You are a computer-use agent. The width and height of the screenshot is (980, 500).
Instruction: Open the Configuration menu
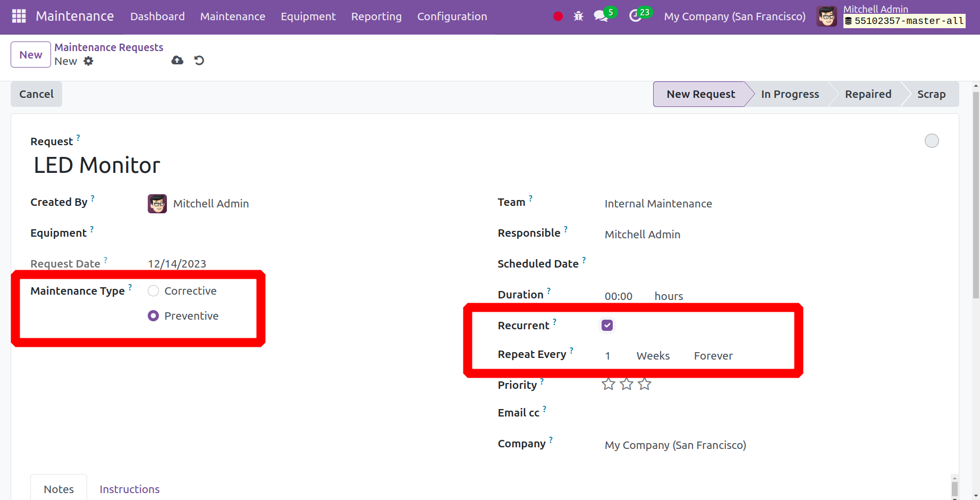click(452, 16)
